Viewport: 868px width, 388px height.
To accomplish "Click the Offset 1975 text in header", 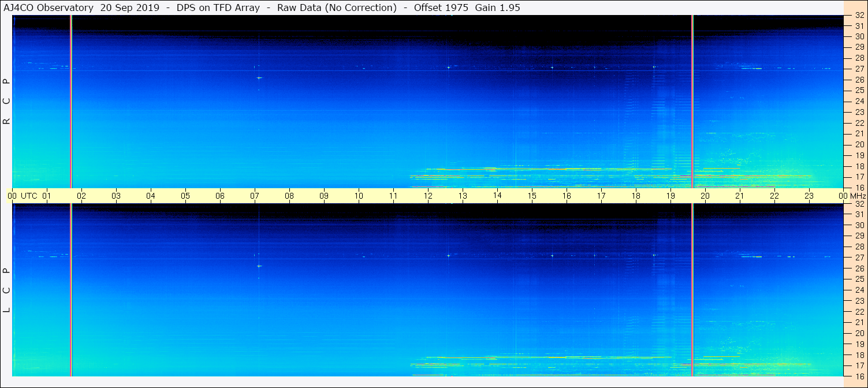I will pyautogui.click(x=441, y=8).
